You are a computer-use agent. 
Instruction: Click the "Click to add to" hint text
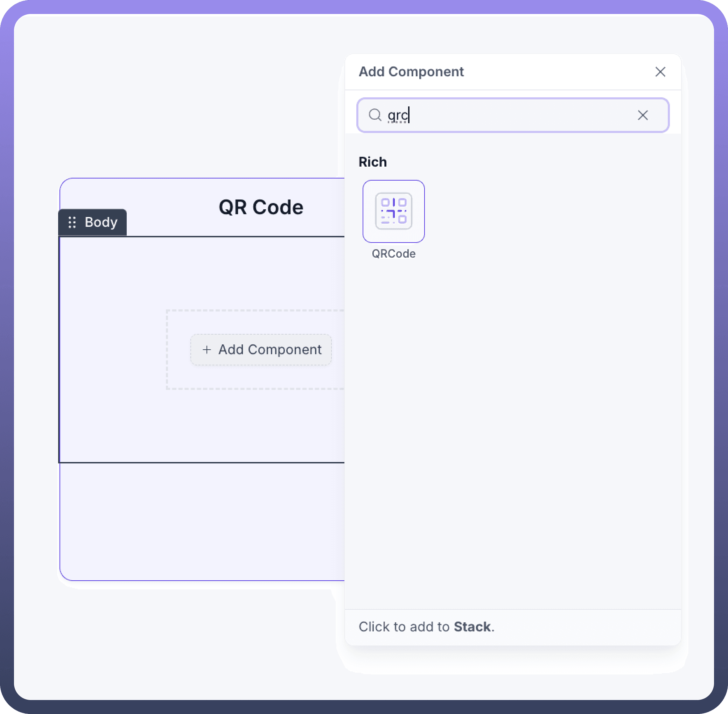[x=404, y=626]
